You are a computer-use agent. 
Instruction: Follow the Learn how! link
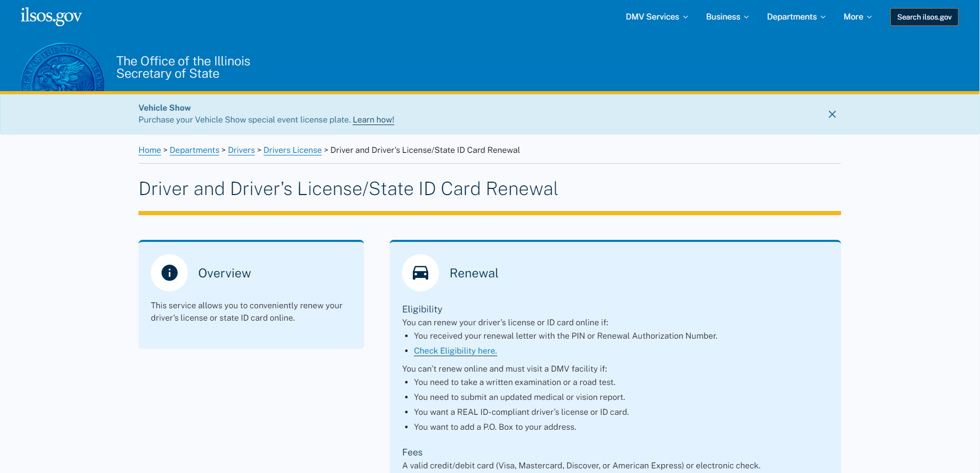click(373, 120)
